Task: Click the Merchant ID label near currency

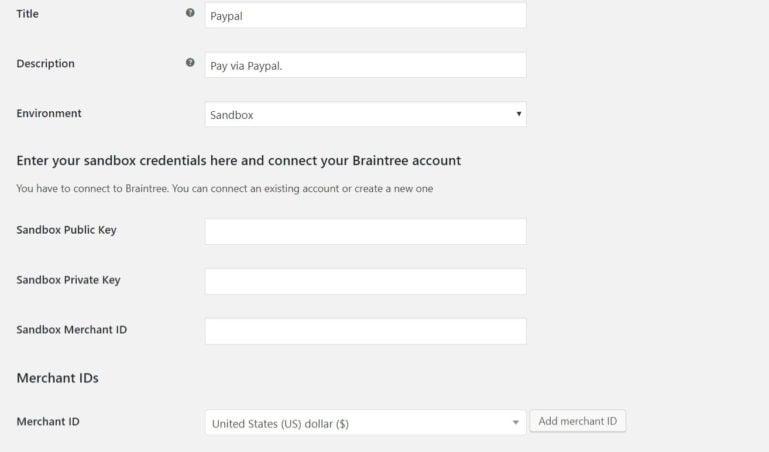Action: [48, 422]
